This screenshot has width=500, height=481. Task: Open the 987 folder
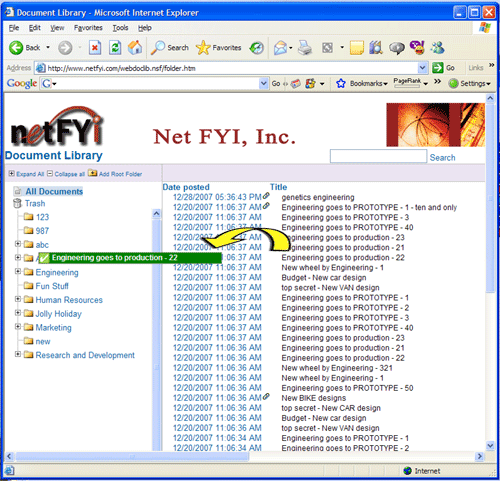pyautogui.click(x=42, y=231)
